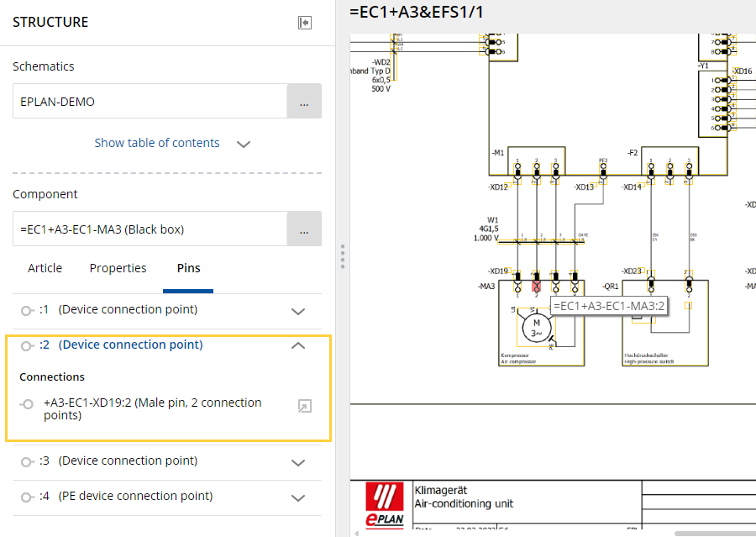Select pin :1 (Device connection point) row

click(x=167, y=311)
